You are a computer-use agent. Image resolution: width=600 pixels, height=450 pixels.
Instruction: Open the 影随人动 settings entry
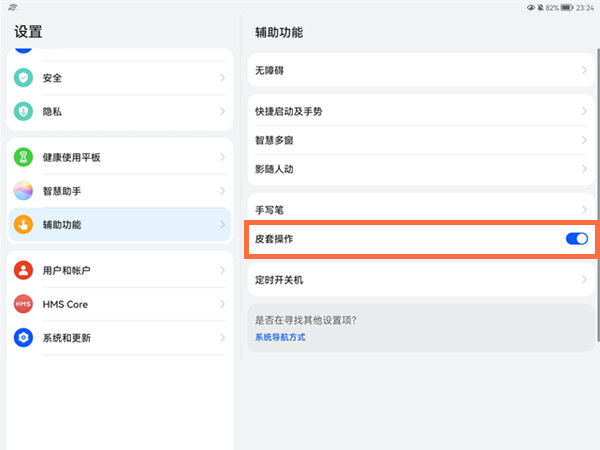coord(274,169)
